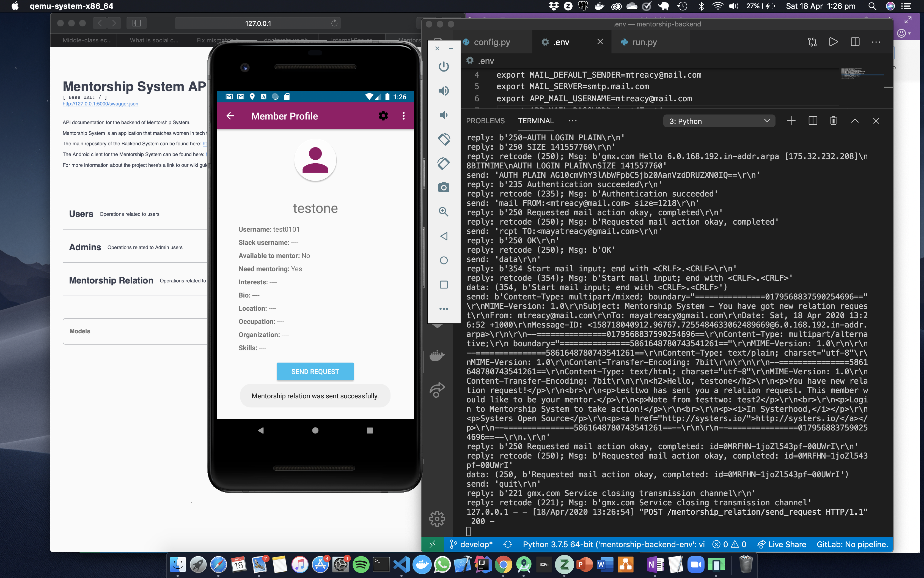Close the terminal panel with the X
Image resolution: width=924 pixels, height=578 pixels.
[876, 121]
